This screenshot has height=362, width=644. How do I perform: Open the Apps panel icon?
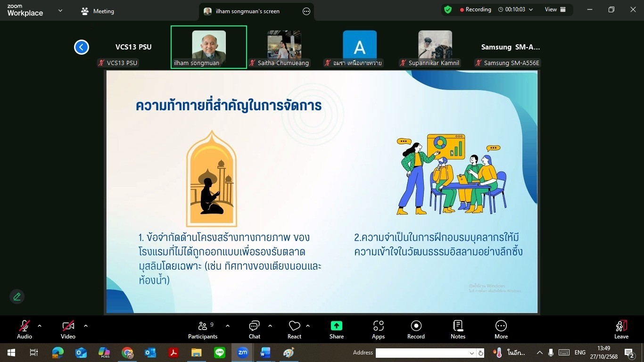coord(378,326)
